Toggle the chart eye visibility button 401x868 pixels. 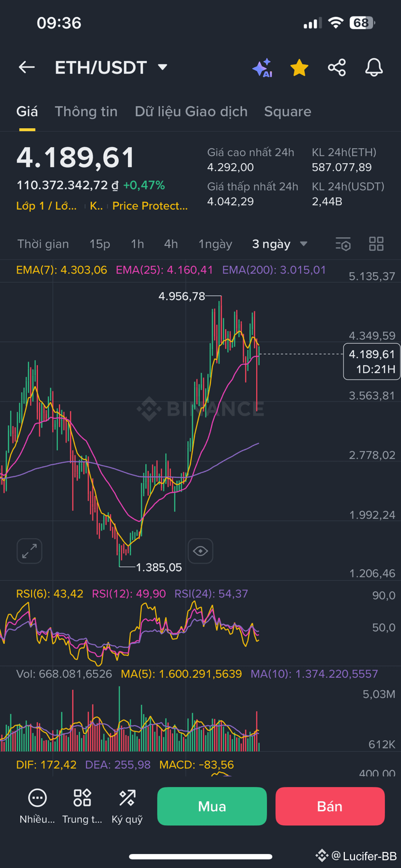(200, 551)
